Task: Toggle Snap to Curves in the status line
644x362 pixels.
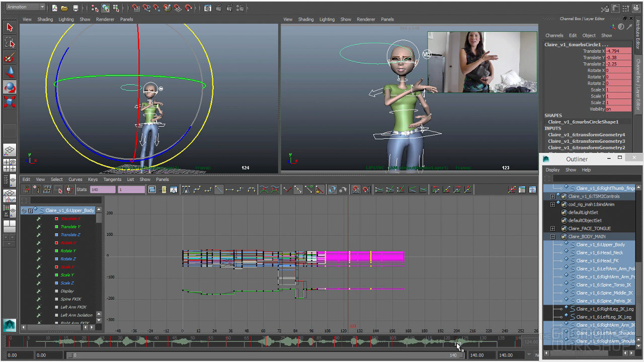Action: pos(146,8)
